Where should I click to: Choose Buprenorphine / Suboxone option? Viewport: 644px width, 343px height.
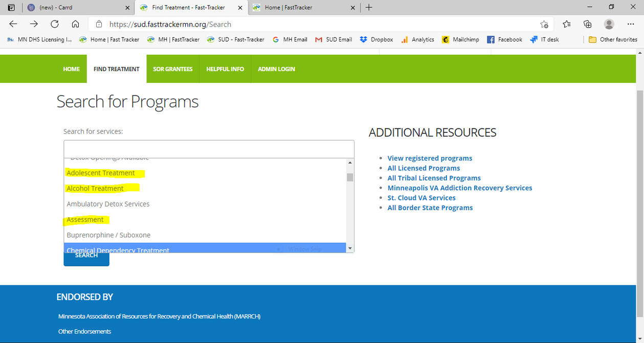[x=108, y=235]
